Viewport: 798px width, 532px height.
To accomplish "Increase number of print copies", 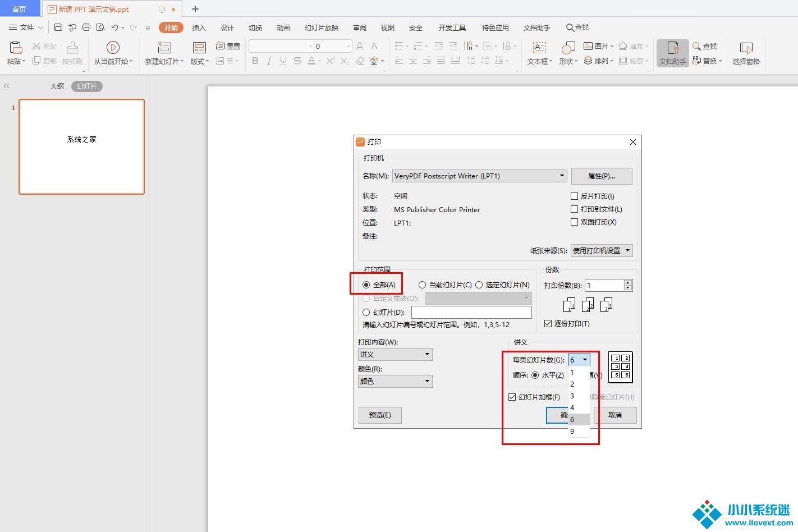I will tap(628, 282).
